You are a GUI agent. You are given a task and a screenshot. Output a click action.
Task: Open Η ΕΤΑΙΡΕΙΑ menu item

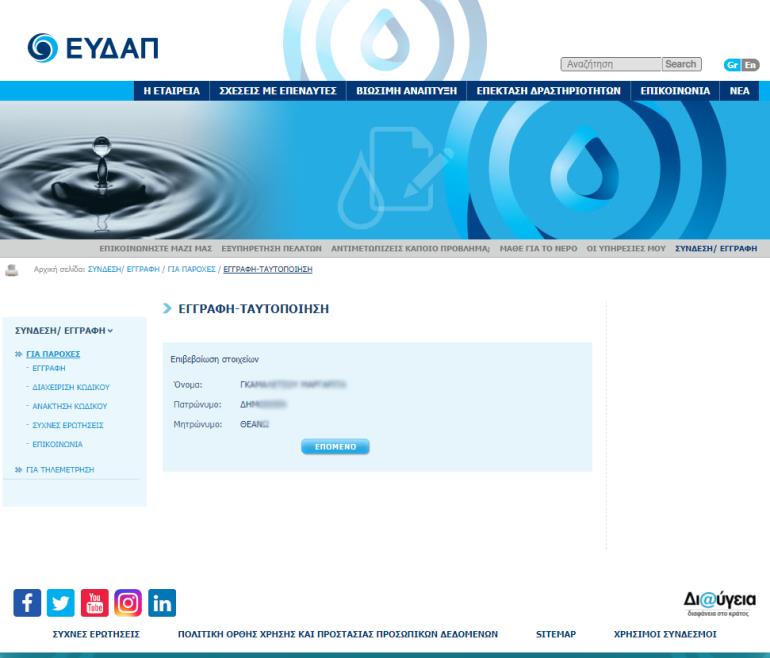(x=171, y=90)
